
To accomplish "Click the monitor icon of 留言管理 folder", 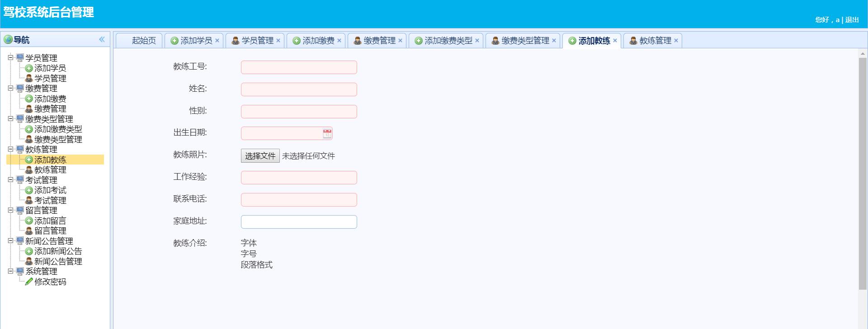I will pos(20,211).
